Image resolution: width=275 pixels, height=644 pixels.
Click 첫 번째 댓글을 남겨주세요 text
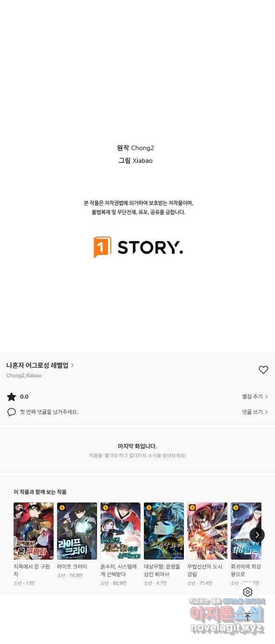(x=49, y=412)
